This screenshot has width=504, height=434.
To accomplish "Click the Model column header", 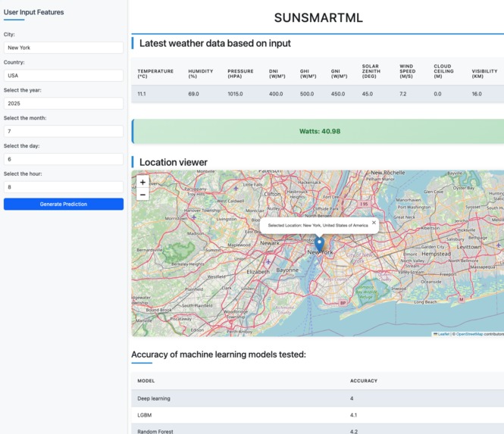I will click(x=146, y=381).
